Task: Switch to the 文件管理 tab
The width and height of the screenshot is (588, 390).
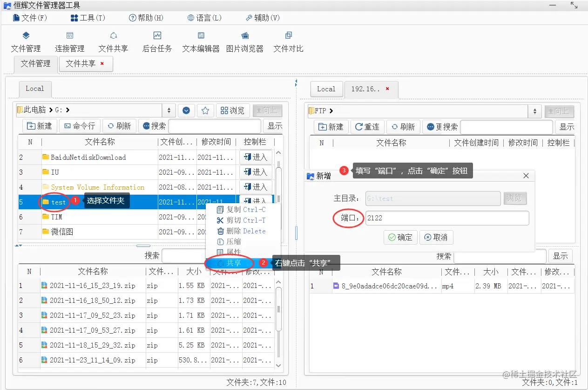Action: 35,64
